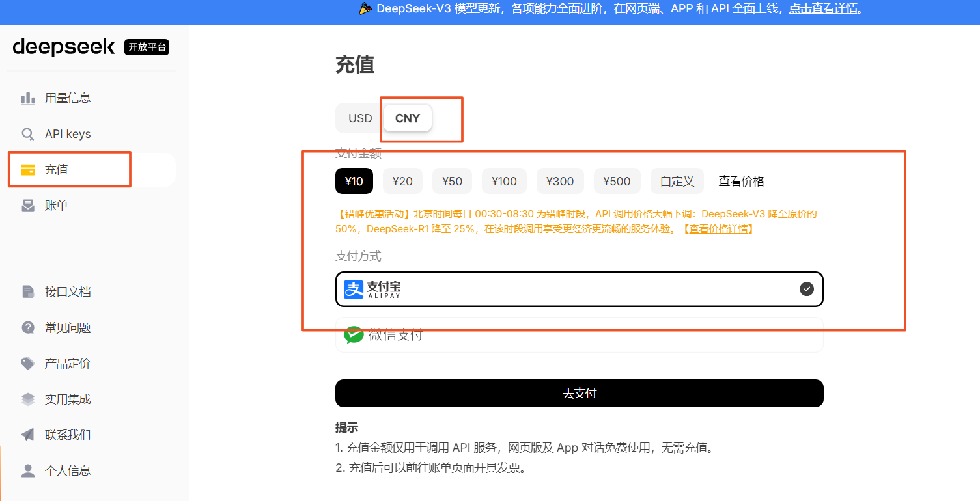This screenshot has height=501, width=980.
Task: Click the 提示 heading
Action: click(x=346, y=427)
